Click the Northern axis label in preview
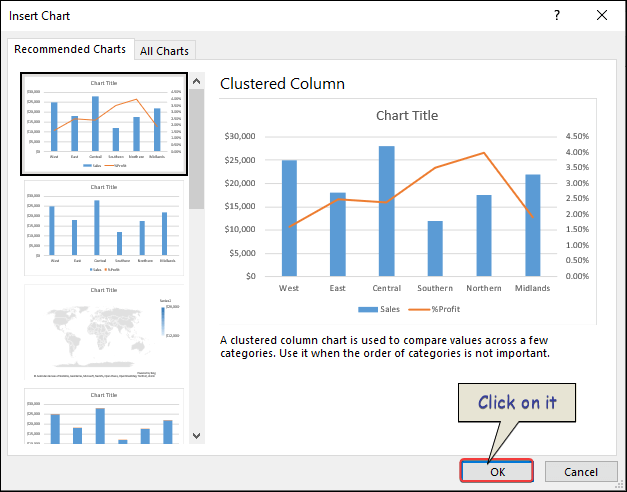The image size is (627, 492). (484, 288)
